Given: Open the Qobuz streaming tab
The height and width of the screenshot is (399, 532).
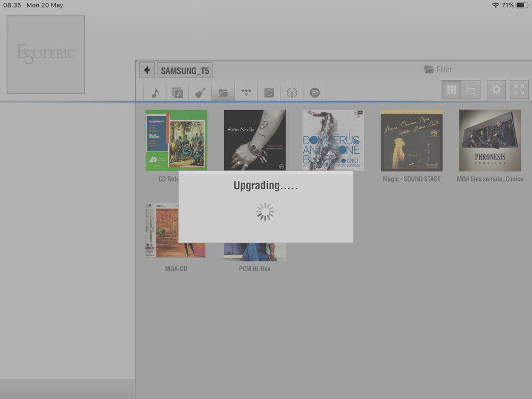Looking at the screenshot, I should (x=269, y=93).
